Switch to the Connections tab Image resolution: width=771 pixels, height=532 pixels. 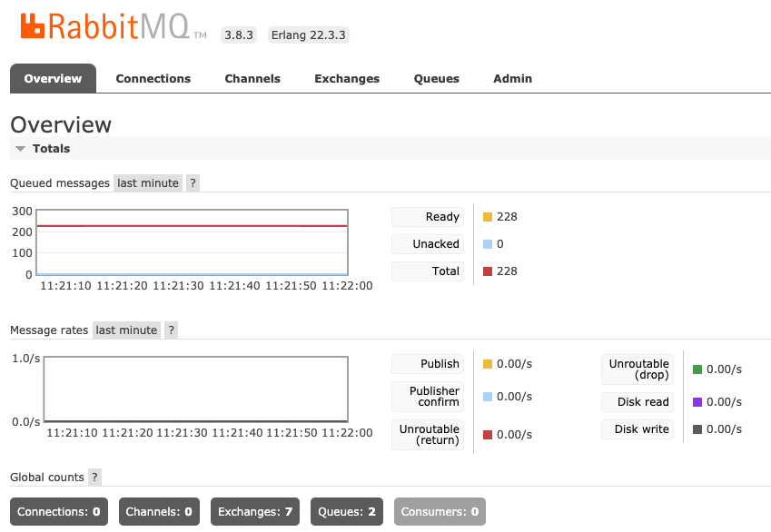[153, 79]
